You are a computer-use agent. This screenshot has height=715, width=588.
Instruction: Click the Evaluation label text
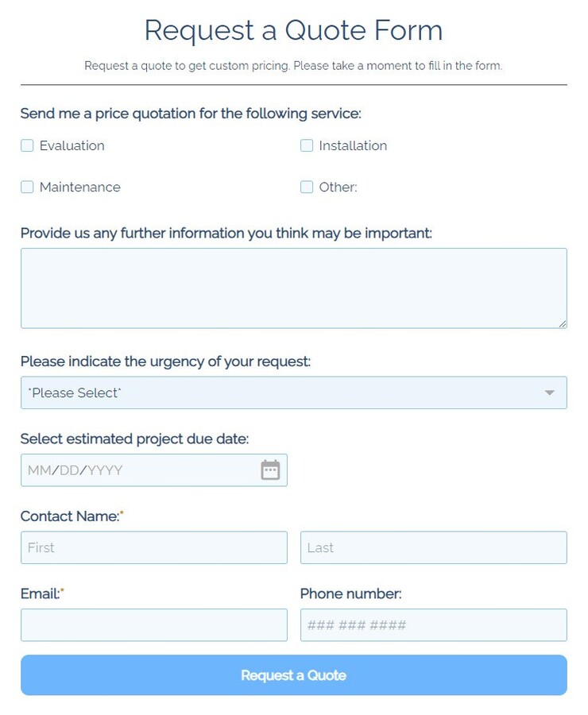(x=72, y=145)
